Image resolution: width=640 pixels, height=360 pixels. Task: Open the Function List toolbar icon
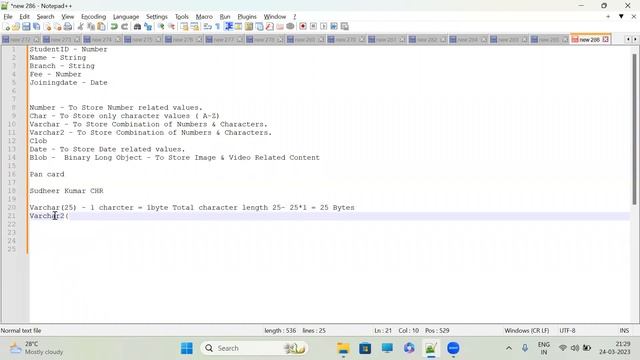click(x=270, y=27)
